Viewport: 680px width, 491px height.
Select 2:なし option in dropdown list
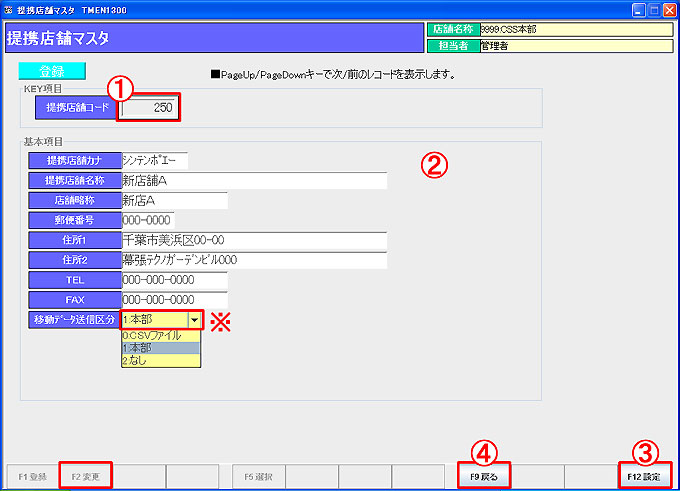point(161,360)
